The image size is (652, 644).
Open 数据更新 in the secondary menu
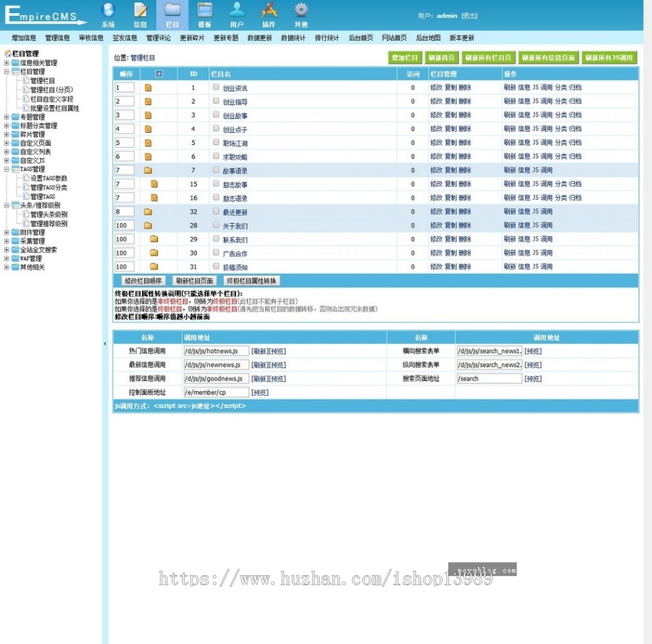pyautogui.click(x=259, y=38)
